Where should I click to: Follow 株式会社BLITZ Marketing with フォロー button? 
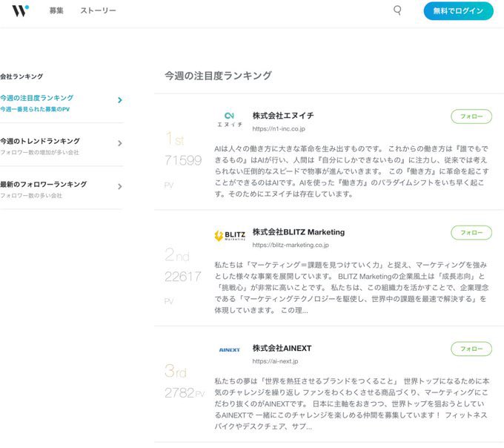(471, 232)
